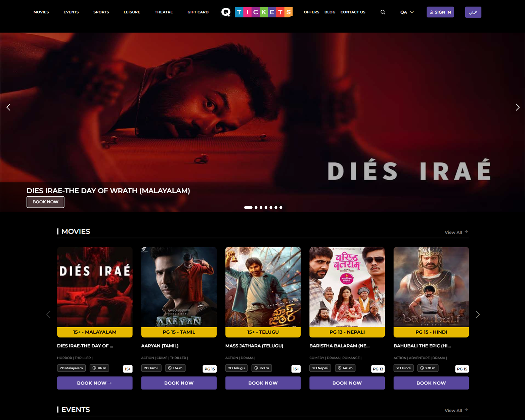
Task: Select the second banner pagination dot
Action: coord(256,207)
